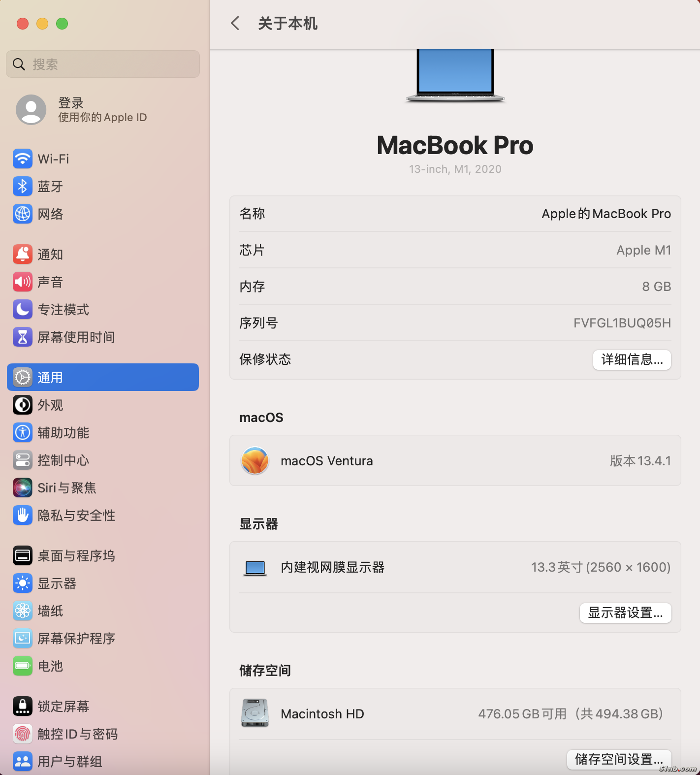
Task: Click '13-inch, M1, 2020' subtitle
Action: [455, 169]
